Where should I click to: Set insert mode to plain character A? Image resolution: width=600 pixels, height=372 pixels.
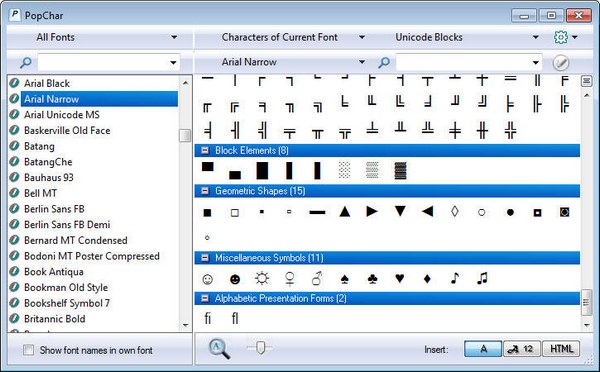483,349
